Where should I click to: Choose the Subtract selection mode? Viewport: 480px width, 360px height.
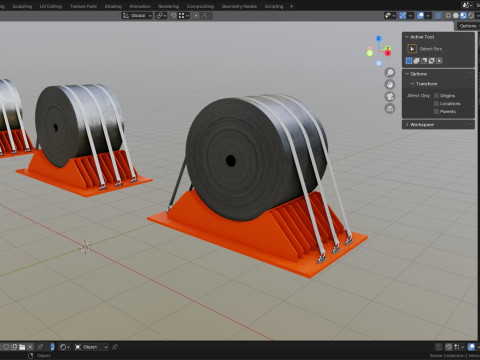[424, 61]
